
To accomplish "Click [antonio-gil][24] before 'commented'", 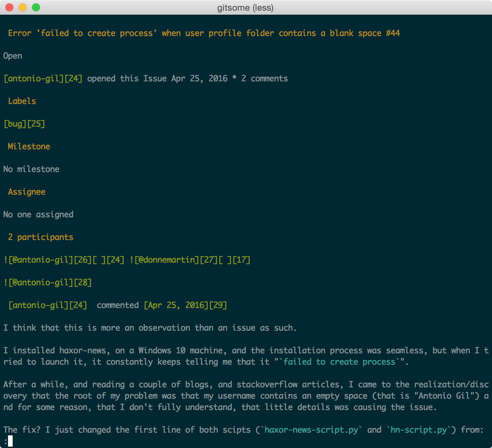I will 48,305.
